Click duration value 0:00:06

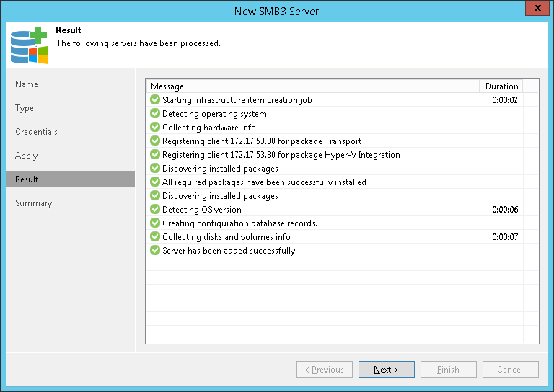[x=505, y=209]
